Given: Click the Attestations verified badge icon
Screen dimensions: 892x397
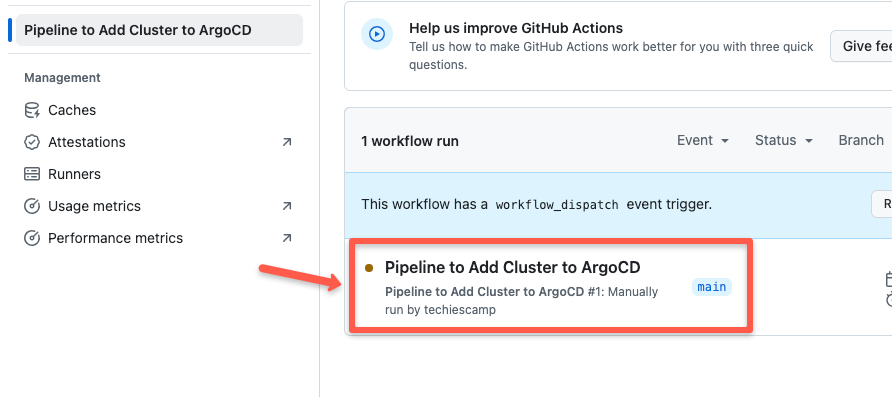Looking at the screenshot, I should tap(32, 142).
